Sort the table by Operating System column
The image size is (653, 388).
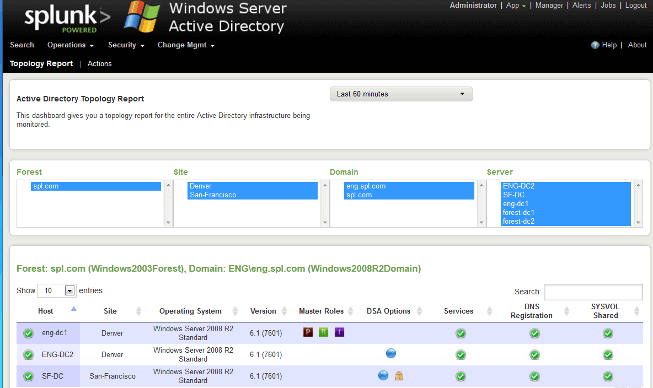click(x=190, y=311)
